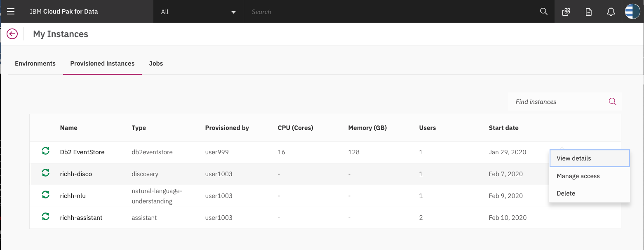Viewport: 644px width, 250px height.
Task: Click the 16 CPU cores value
Action: tap(281, 152)
